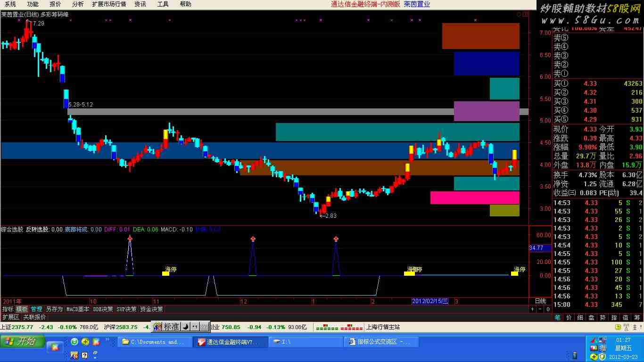Open the 关联报价 tab
The width and height of the screenshot is (644, 362).
[35, 317]
